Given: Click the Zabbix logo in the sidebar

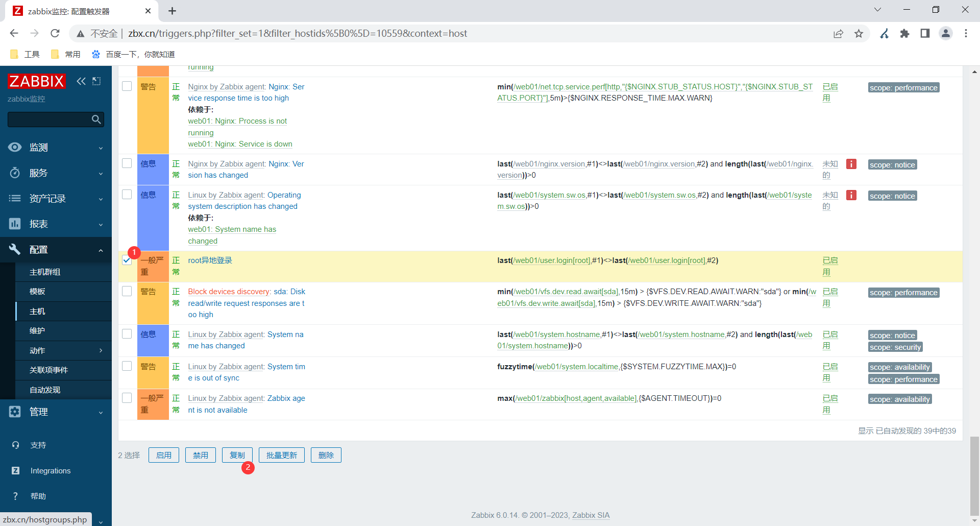Looking at the screenshot, I should click(x=37, y=81).
